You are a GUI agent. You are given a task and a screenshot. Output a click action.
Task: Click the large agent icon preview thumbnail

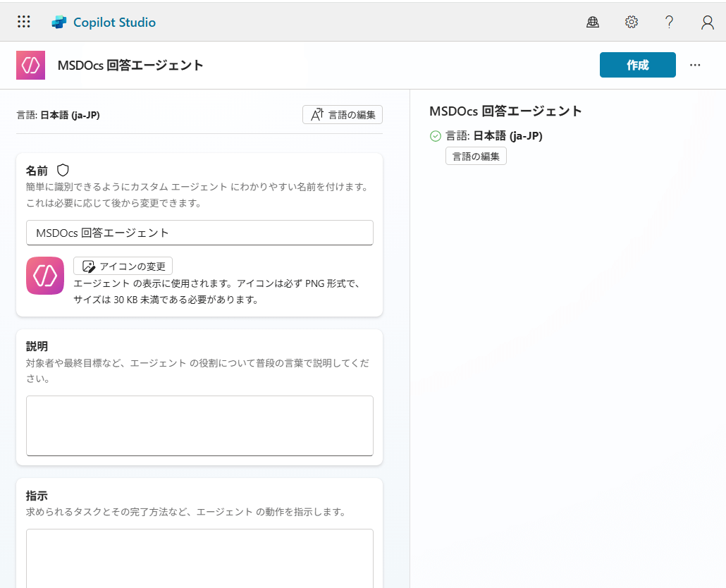pyautogui.click(x=45, y=276)
